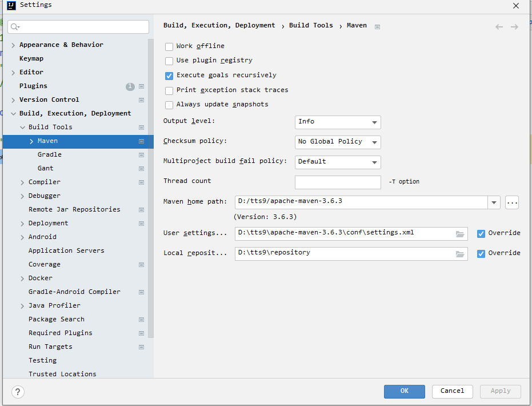Open the Output level dropdown
532x406 pixels.
(338, 122)
